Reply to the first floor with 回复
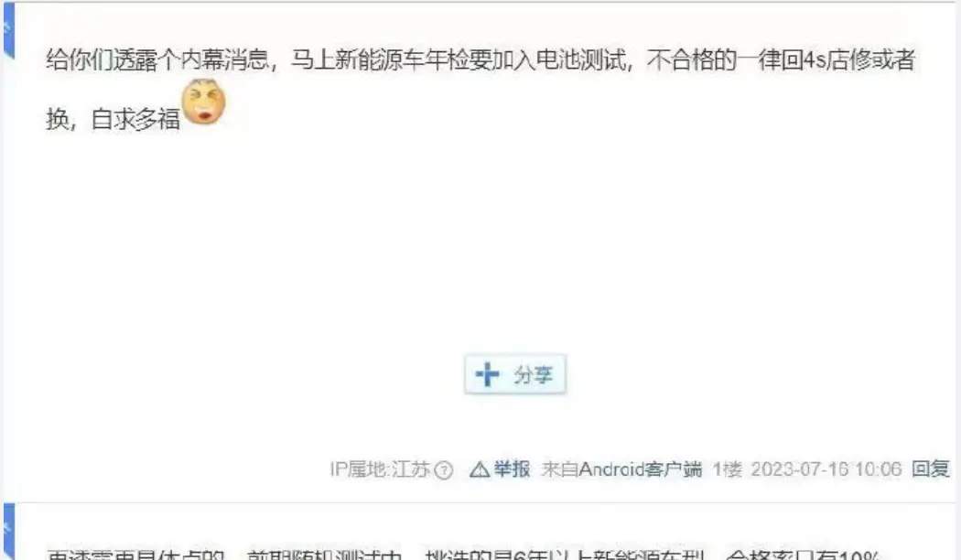The image size is (961, 560). point(931,469)
